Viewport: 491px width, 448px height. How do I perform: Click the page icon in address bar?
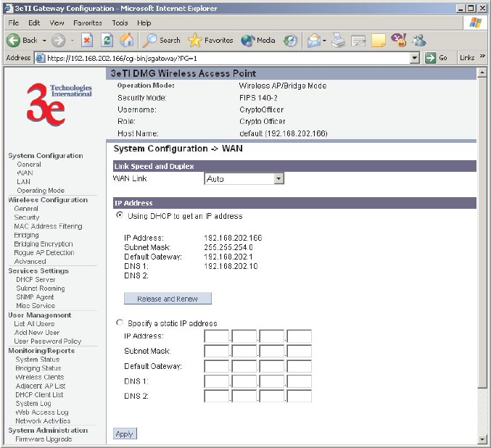pos(40,58)
